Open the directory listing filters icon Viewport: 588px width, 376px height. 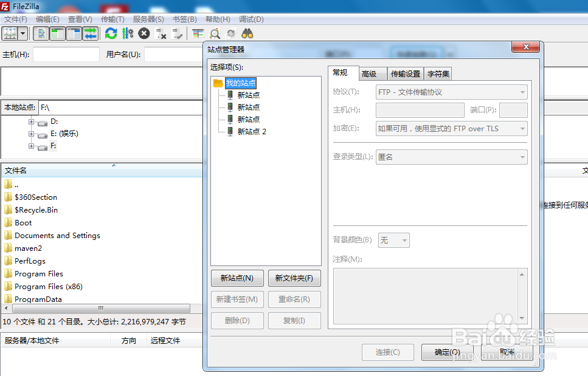pos(198,33)
